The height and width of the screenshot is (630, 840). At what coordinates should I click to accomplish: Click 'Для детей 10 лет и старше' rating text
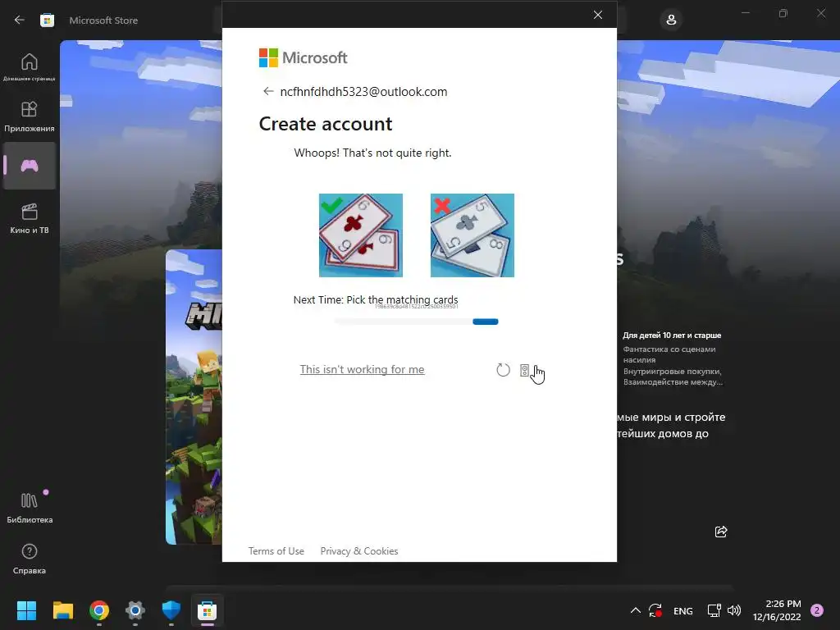coord(672,336)
